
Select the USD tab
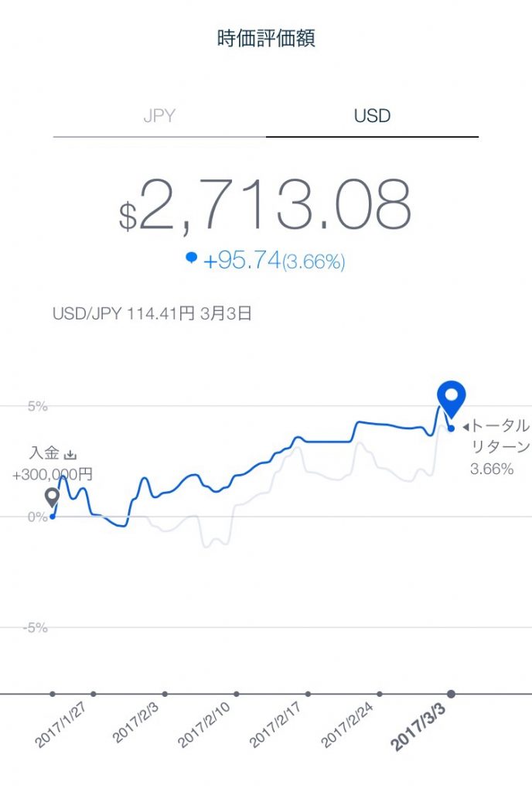pyautogui.click(x=373, y=114)
